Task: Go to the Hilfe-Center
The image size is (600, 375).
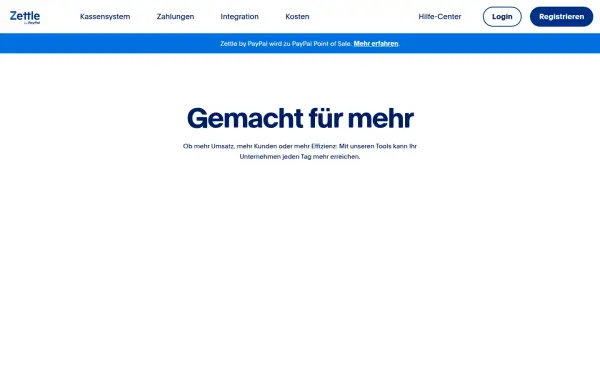Action: (440, 17)
